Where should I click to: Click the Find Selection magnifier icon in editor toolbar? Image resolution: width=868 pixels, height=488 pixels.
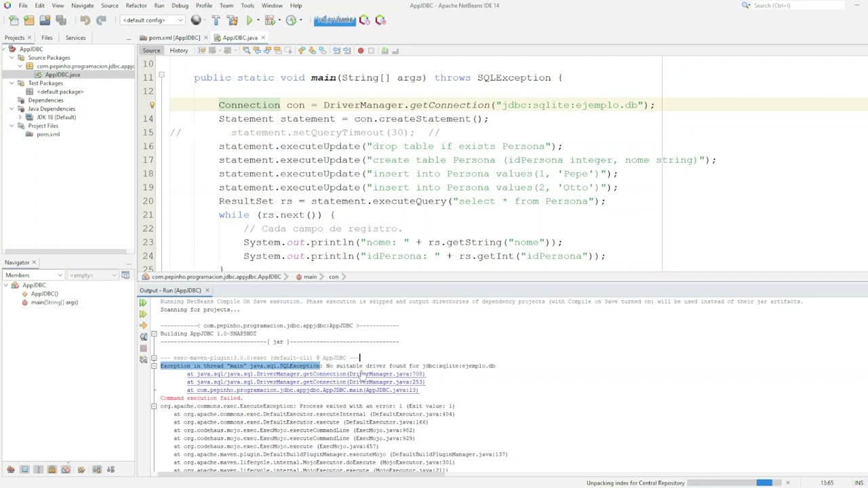coord(246,51)
